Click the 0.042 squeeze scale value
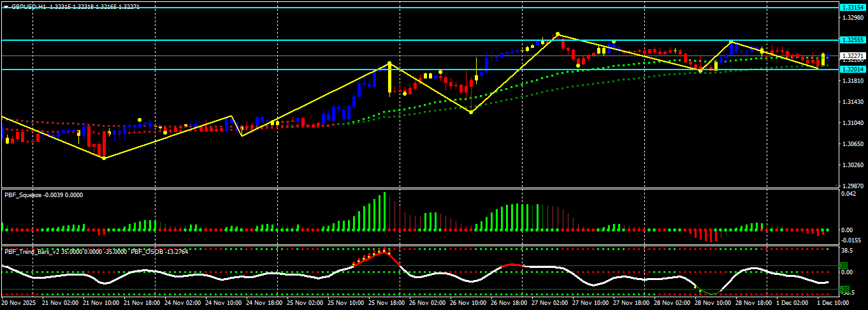The width and height of the screenshot is (868, 310). 848,195
